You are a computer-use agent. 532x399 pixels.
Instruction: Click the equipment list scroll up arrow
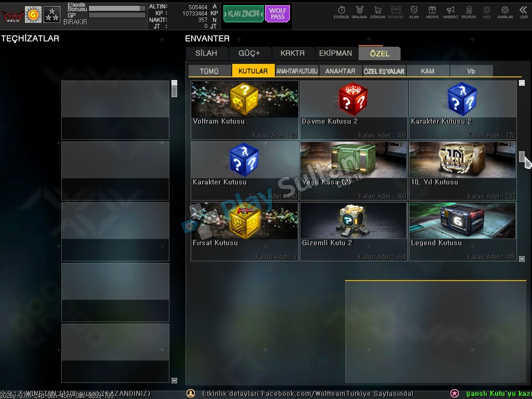click(175, 83)
